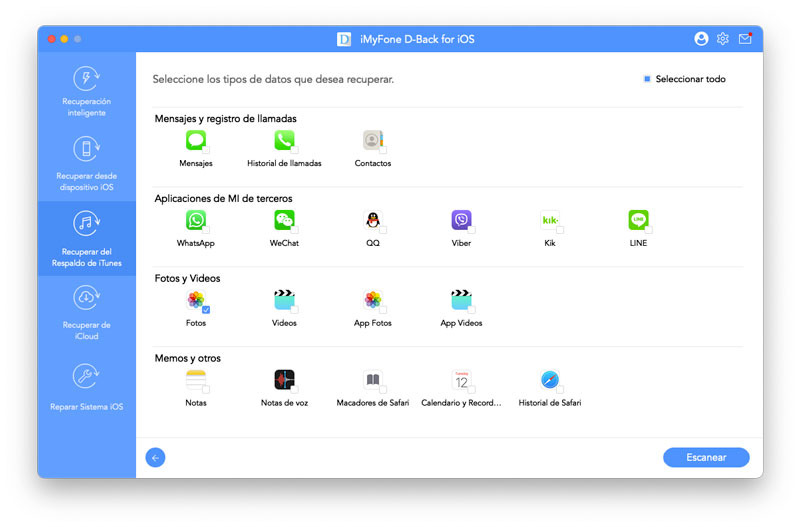Click the Escanear button
800x527 pixels.
[x=706, y=458]
